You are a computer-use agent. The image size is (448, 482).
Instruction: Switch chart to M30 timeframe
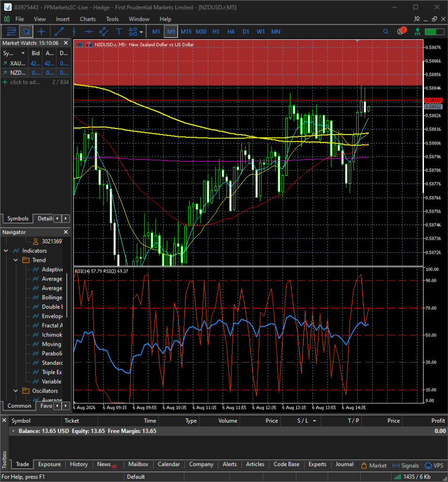point(201,32)
